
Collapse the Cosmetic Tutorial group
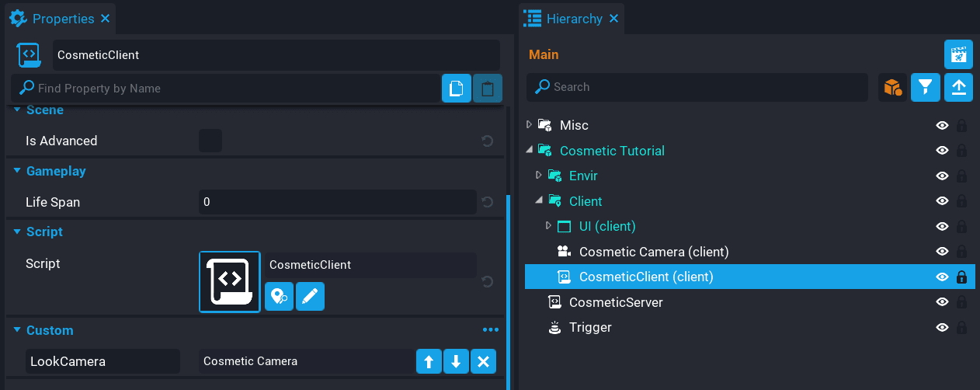[530, 150]
